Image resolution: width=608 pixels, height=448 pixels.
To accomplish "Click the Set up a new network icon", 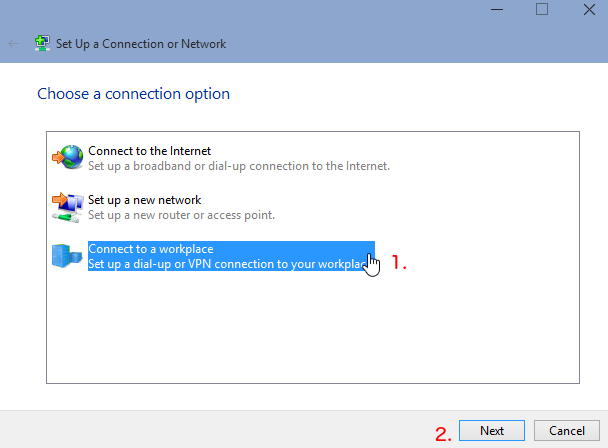I will (66, 207).
